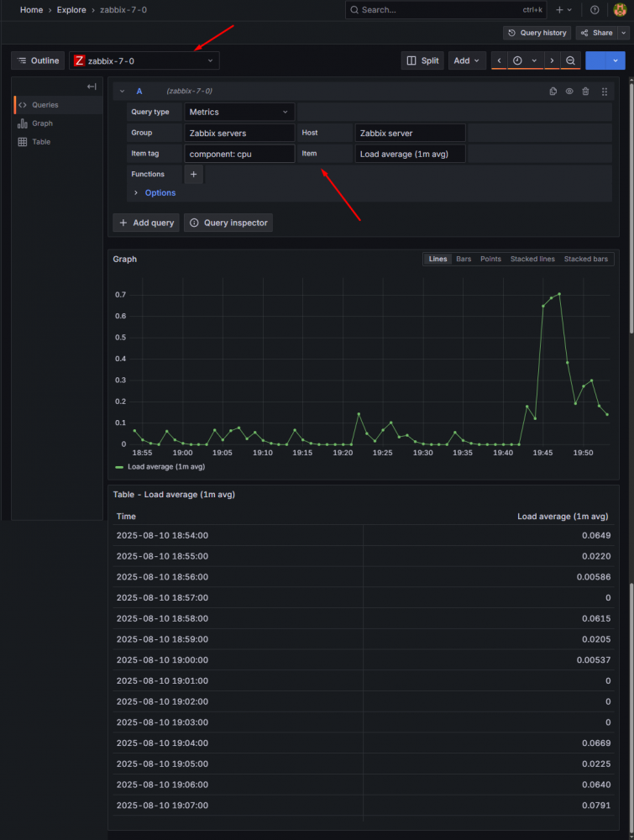Select Queries in the outline
634x840 pixels.
click(58, 105)
